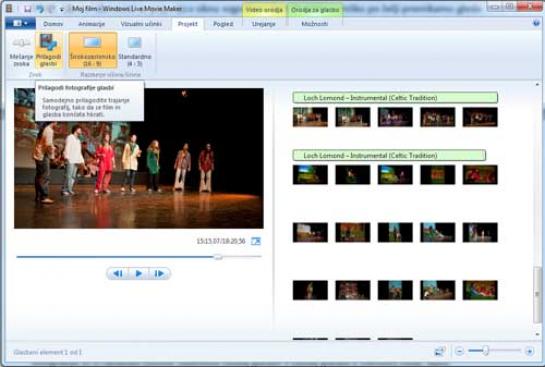Viewport: 545px width, 367px height.
Task: Switch to the Pogled tab
Action: pyautogui.click(x=223, y=24)
